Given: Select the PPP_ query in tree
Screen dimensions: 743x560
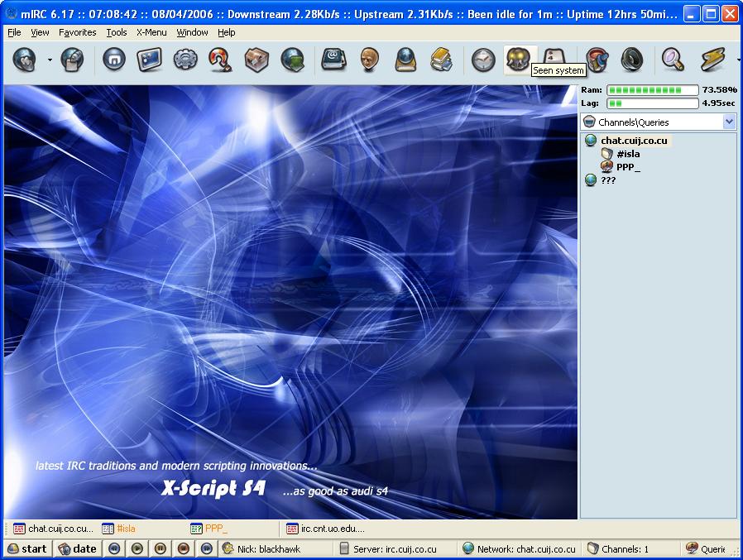Looking at the screenshot, I should tap(628, 167).
